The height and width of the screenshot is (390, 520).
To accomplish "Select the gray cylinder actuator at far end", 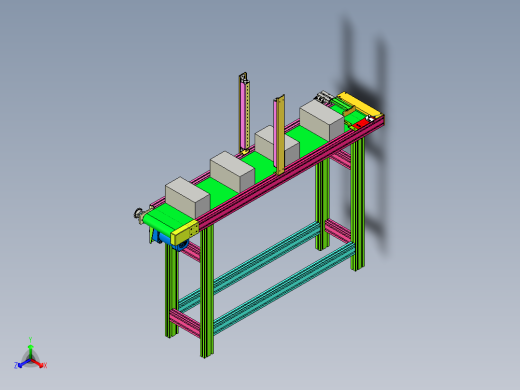I will click(323, 97).
